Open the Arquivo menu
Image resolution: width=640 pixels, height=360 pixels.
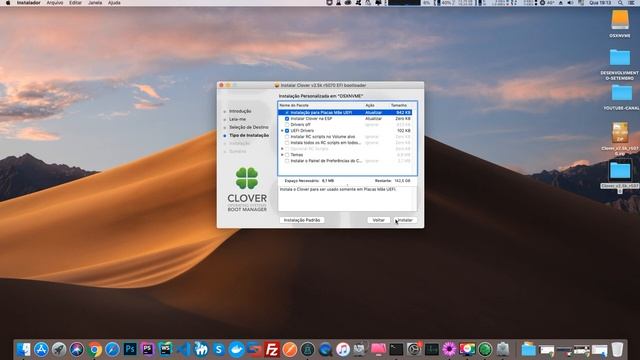point(55,3)
